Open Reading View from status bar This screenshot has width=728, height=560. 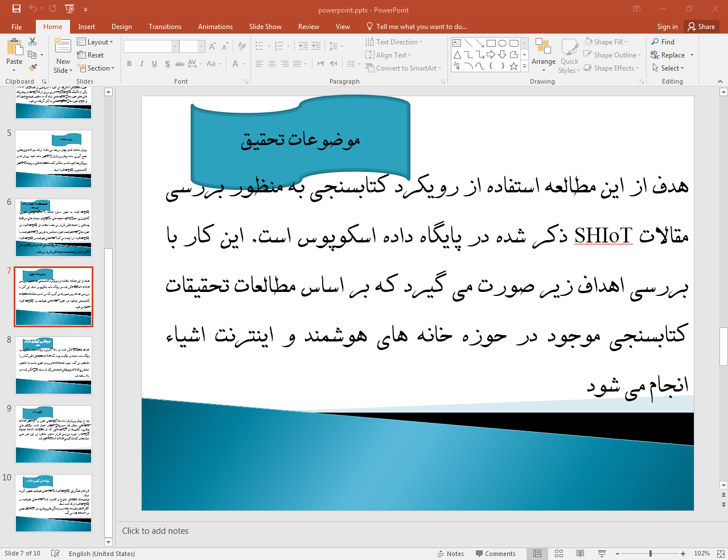click(x=580, y=554)
